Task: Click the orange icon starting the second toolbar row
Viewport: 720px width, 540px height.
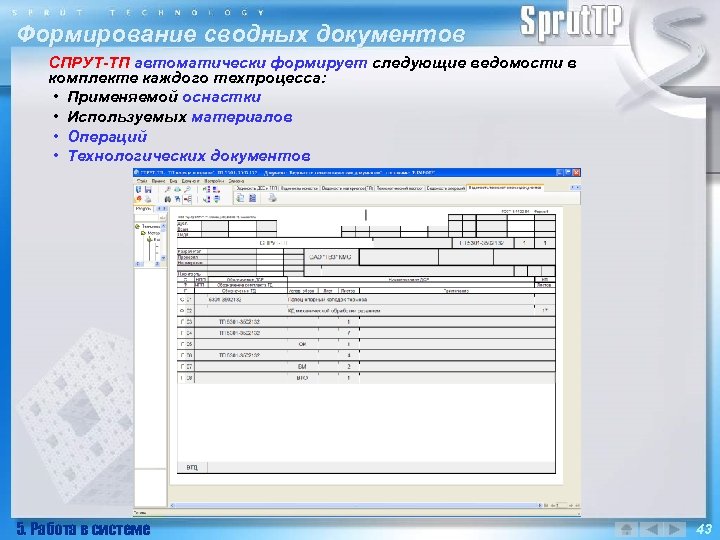Action: coord(139,199)
